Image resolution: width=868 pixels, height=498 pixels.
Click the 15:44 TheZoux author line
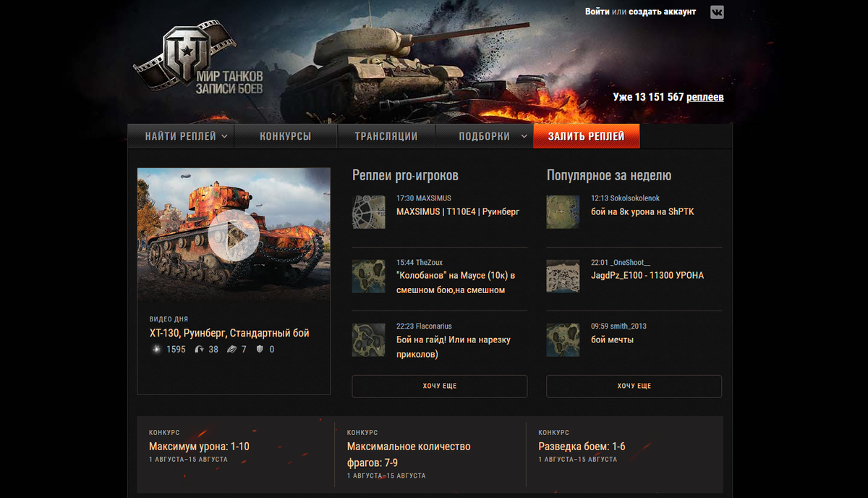point(420,262)
